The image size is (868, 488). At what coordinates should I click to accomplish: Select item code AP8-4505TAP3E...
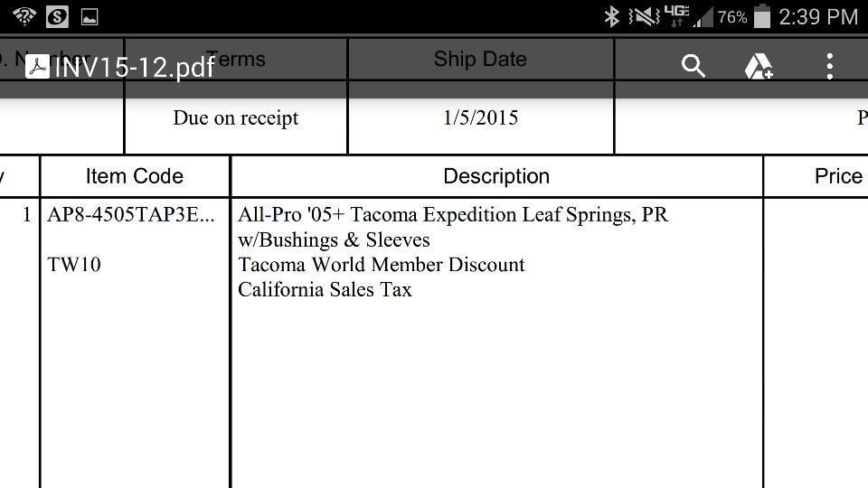[130, 215]
